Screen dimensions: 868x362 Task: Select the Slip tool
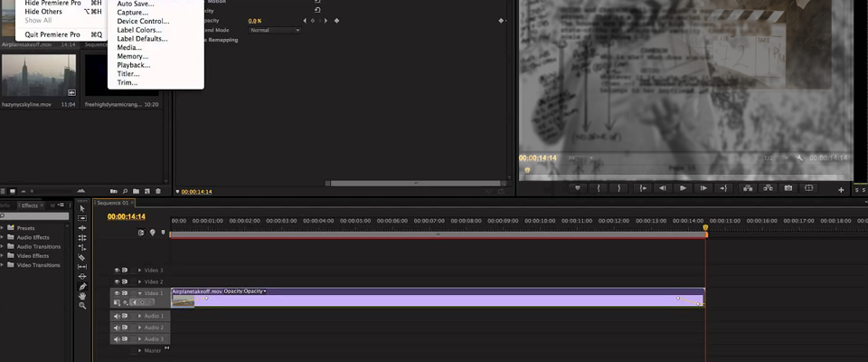point(82,267)
